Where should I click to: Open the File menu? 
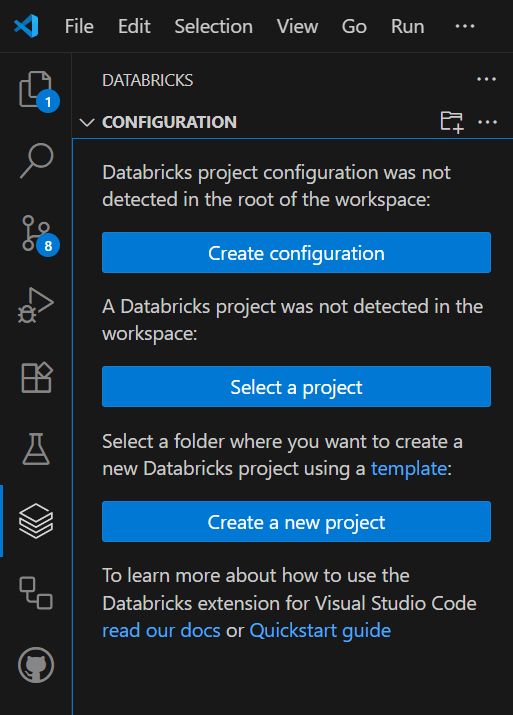[x=79, y=26]
